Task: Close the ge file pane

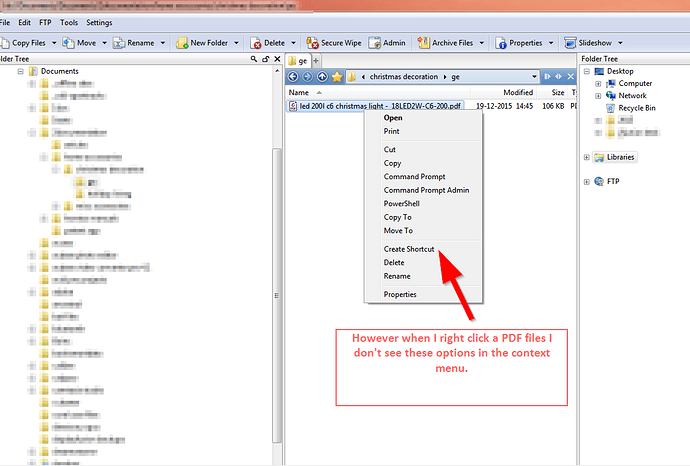Action: click(x=570, y=77)
